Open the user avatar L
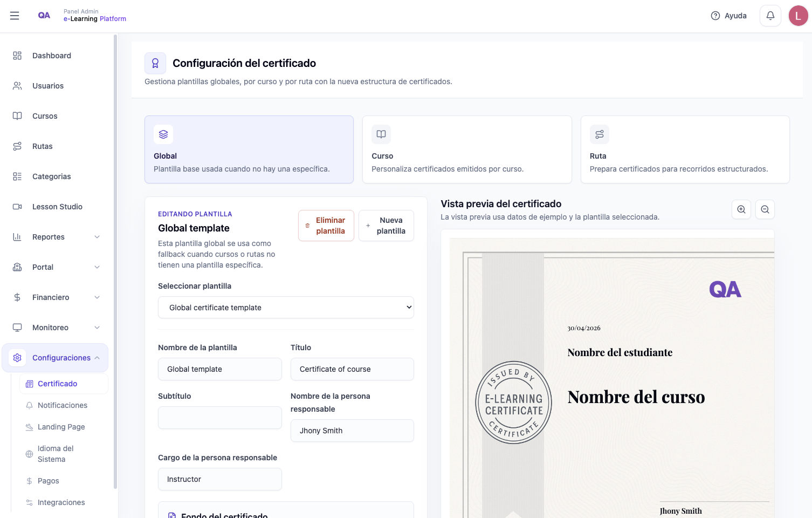 point(799,16)
